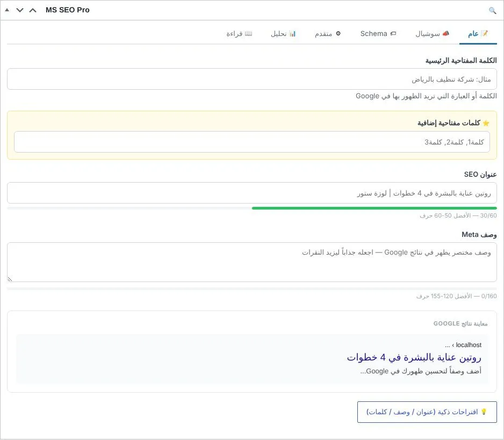Open the متقدم advanced tab
Viewport: 504px width, 440px height.
[328, 34]
